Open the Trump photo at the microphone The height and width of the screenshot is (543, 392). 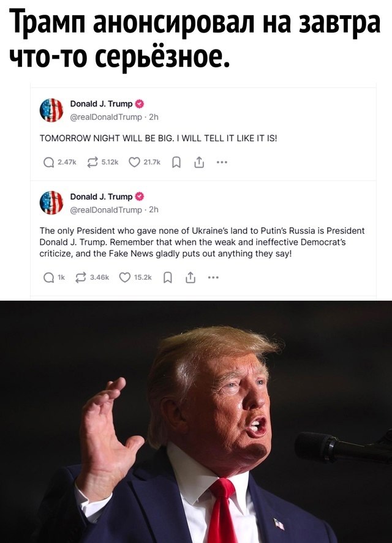[x=196, y=422]
